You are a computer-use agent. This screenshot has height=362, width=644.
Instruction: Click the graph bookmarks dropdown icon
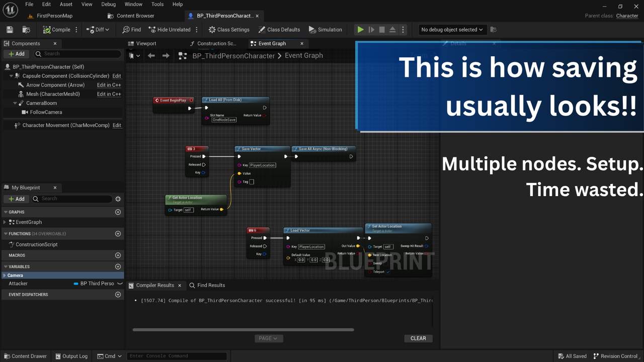point(133,56)
